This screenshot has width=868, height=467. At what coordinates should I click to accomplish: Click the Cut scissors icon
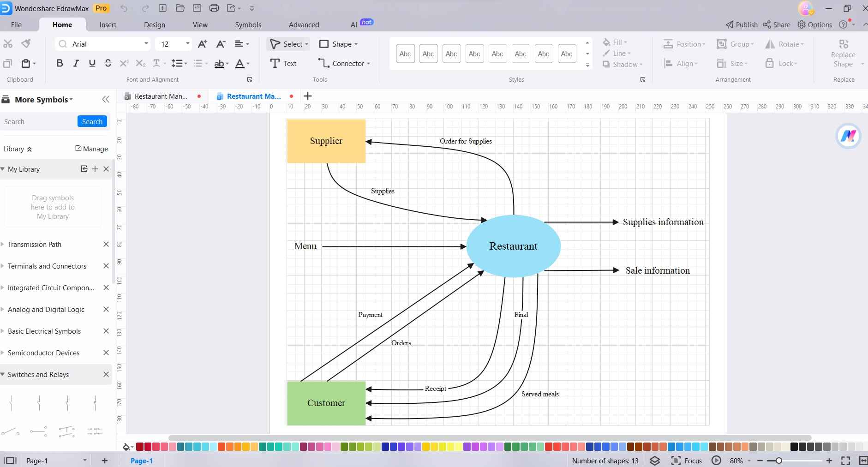pyautogui.click(x=8, y=44)
